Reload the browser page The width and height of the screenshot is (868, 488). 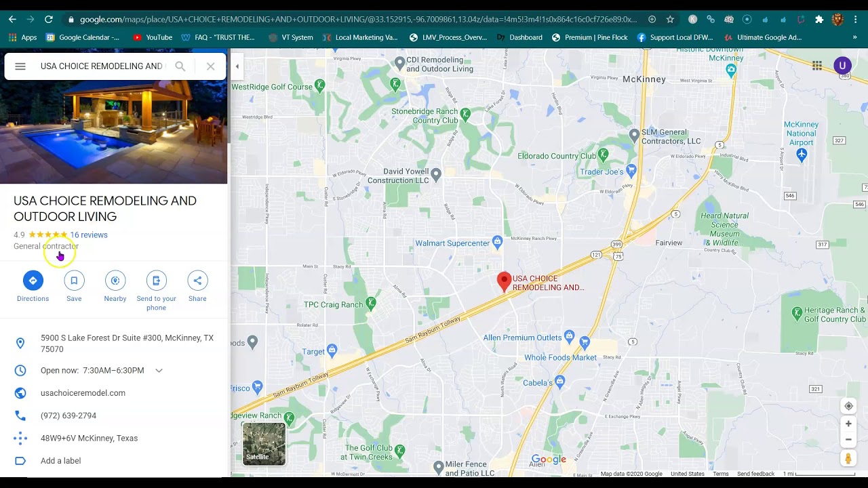(x=49, y=20)
